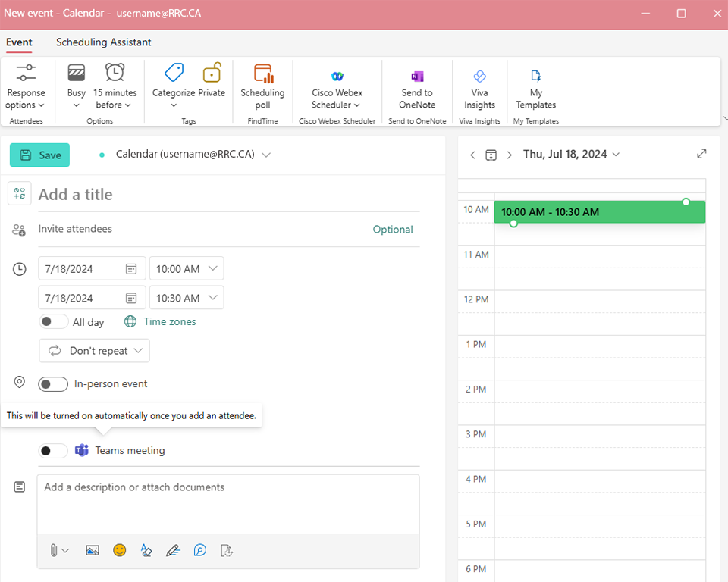Screen dimensions: 728x582
Task: Click the Add a title field
Action: coord(227,195)
